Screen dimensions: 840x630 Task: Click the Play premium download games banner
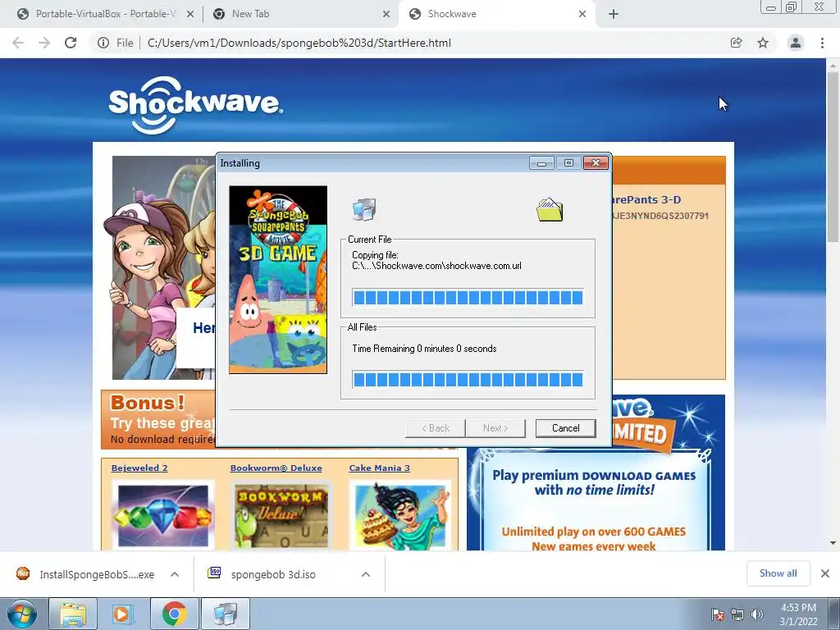595,501
